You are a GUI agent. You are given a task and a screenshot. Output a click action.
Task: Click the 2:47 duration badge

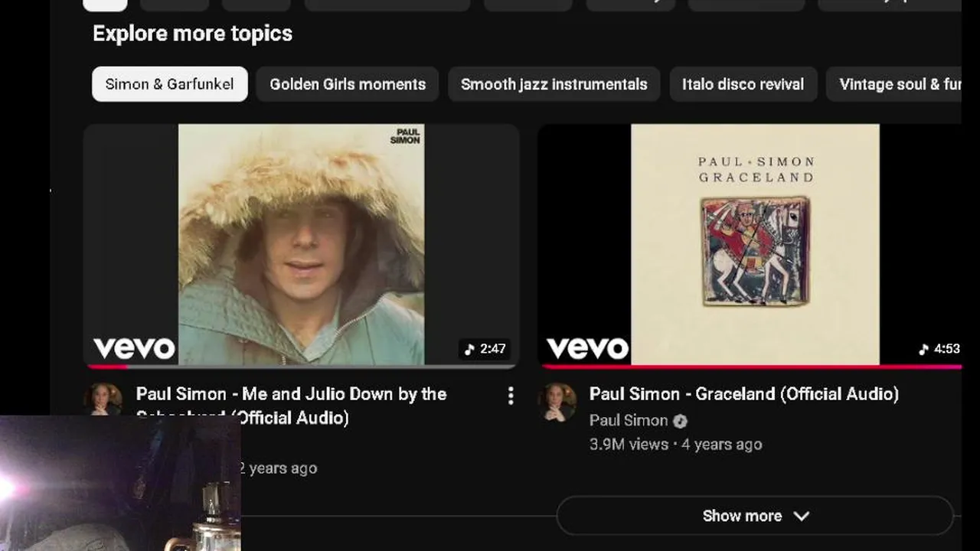point(485,349)
